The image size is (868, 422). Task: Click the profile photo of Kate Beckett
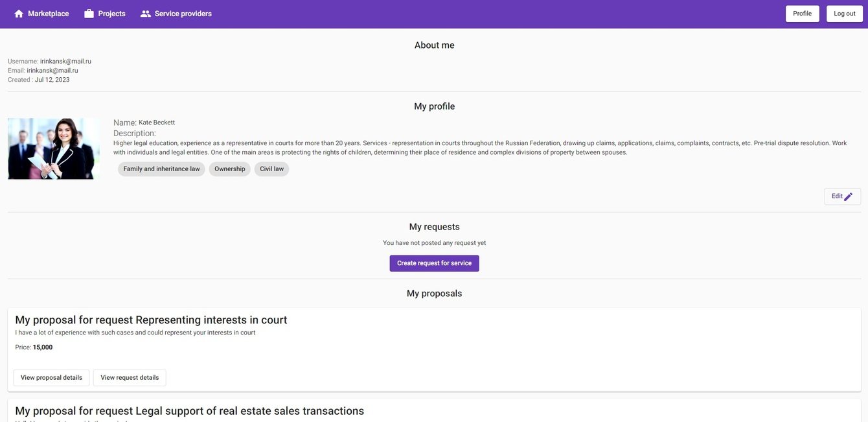[x=54, y=148]
